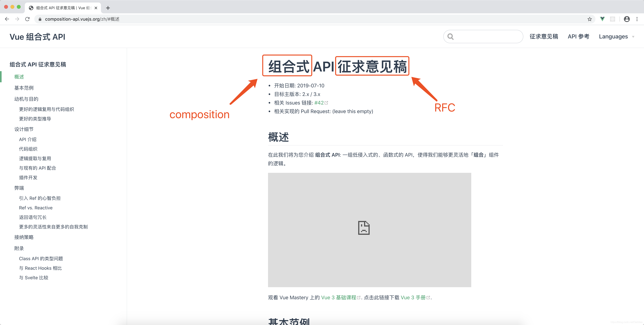644x325 pixels.
Task: Select the browser tab titled 组合式 API 征求意见稿
Action: click(x=63, y=8)
